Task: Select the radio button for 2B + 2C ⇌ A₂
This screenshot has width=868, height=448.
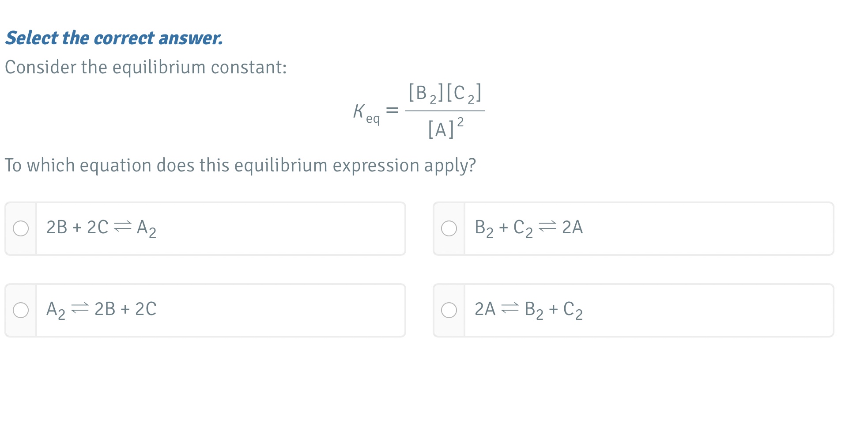Action: pos(21,228)
